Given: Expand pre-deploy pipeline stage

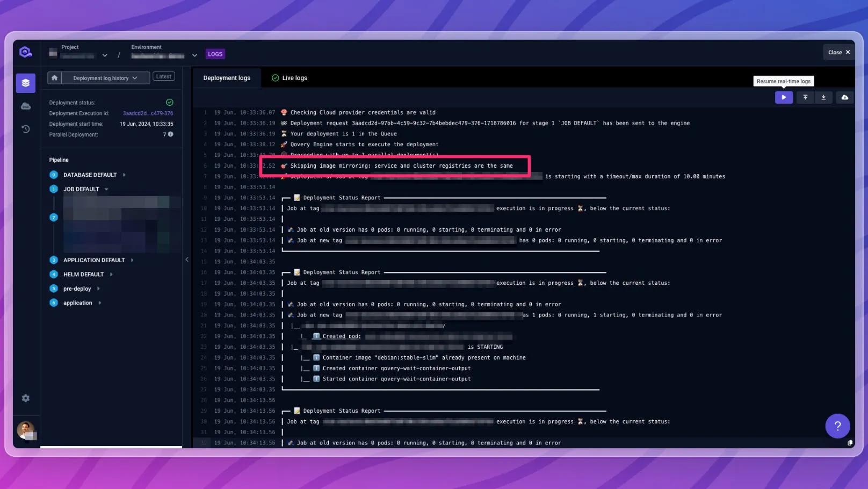Looking at the screenshot, I should 98,289.
